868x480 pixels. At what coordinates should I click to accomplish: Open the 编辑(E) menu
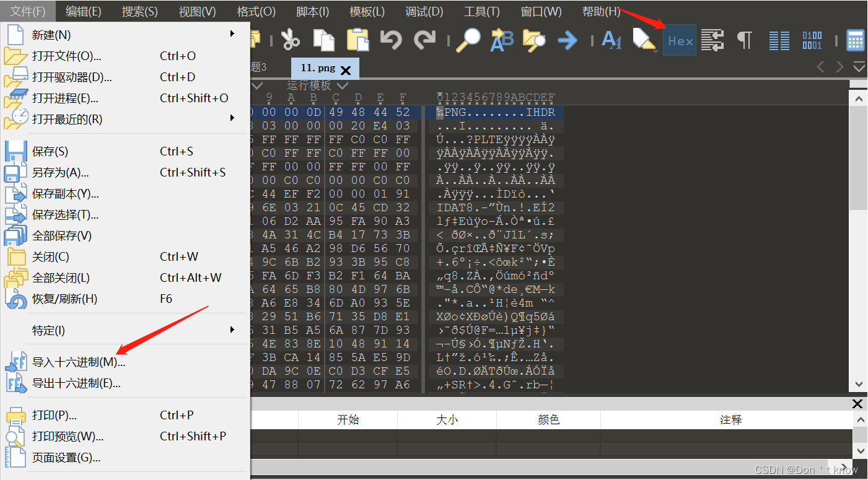pyautogui.click(x=84, y=11)
